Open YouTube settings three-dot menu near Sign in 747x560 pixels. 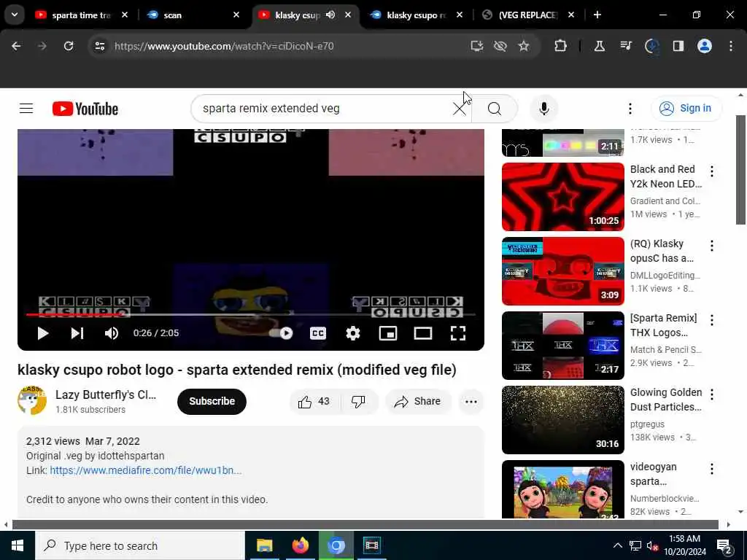pyautogui.click(x=630, y=109)
